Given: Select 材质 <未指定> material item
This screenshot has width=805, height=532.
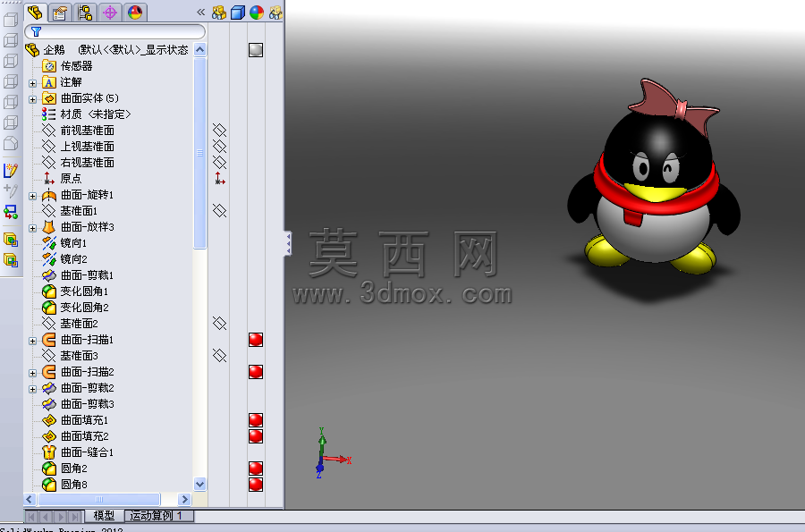Looking at the screenshot, I should click(86, 114).
